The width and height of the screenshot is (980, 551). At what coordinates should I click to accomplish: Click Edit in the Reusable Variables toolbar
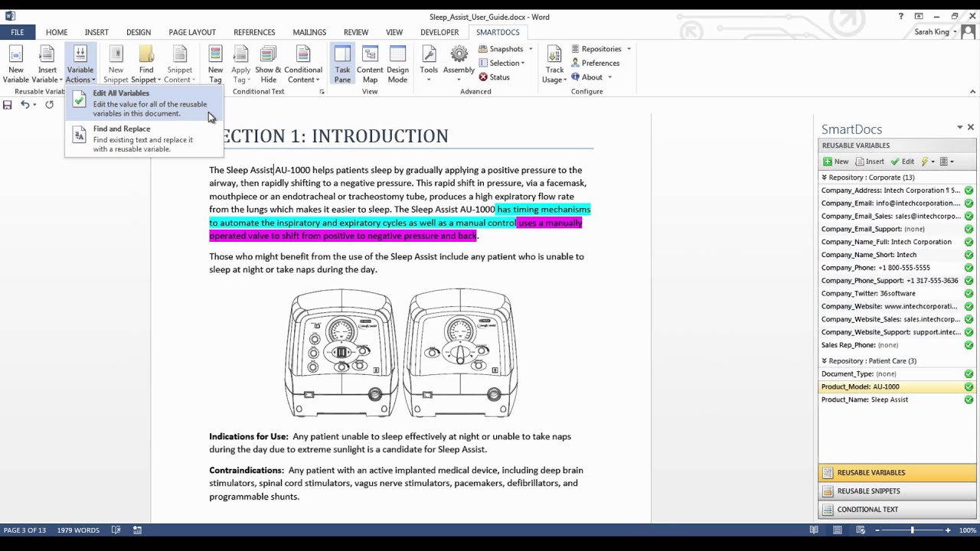[902, 161]
